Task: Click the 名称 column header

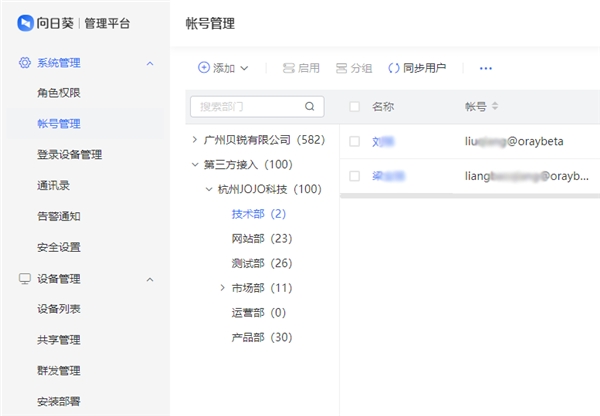Action: [x=383, y=106]
